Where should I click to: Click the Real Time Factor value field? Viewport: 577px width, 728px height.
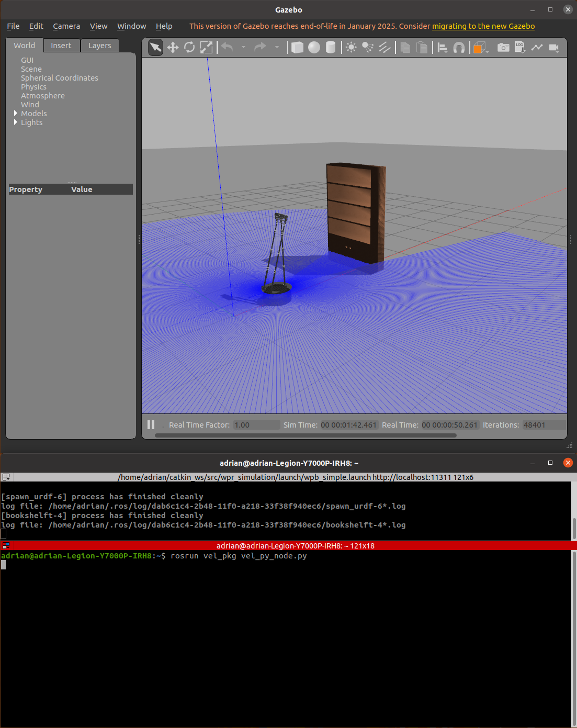click(256, 425)
